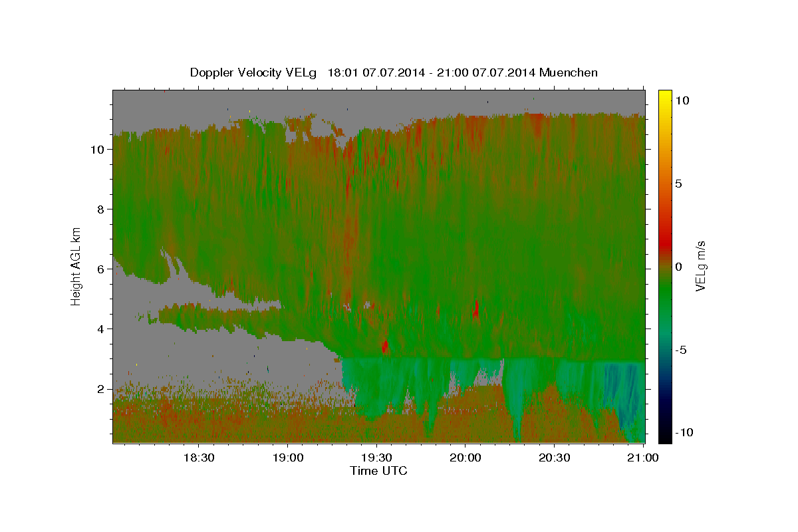Viewport: 798px width, 532px height.
Task: Click the colorbar value 10 label
Action: (682, 100)
